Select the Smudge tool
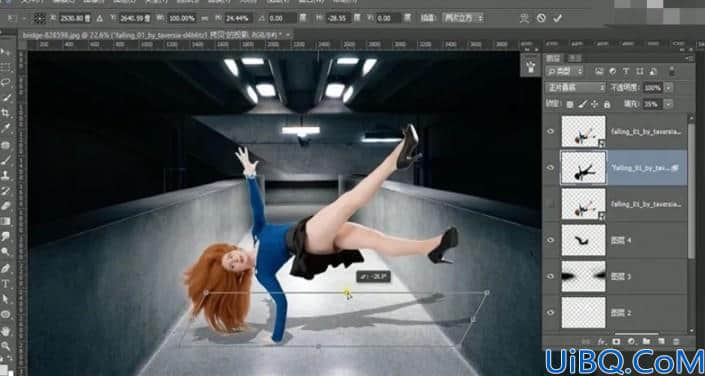This screenshot has width=705, height=376. tap(6, 236)
